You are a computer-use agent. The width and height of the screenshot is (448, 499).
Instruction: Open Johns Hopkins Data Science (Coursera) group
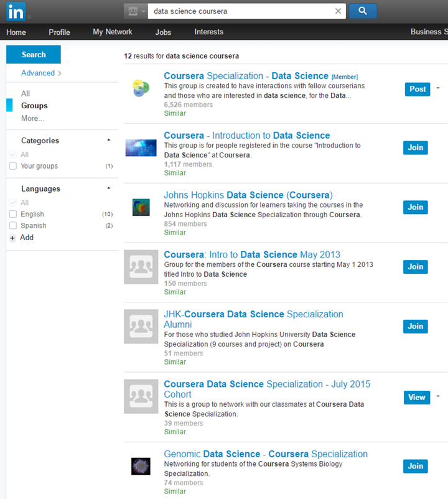pos(248,195)
